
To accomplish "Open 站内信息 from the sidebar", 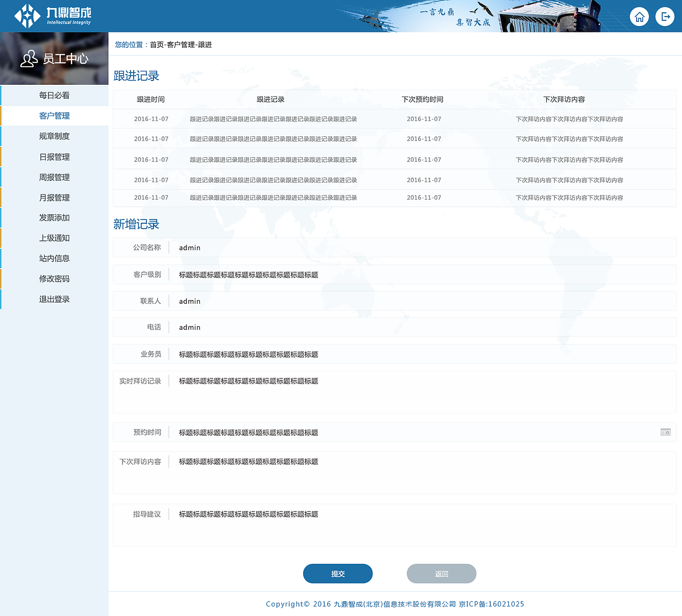I will [x=54, y=258].
